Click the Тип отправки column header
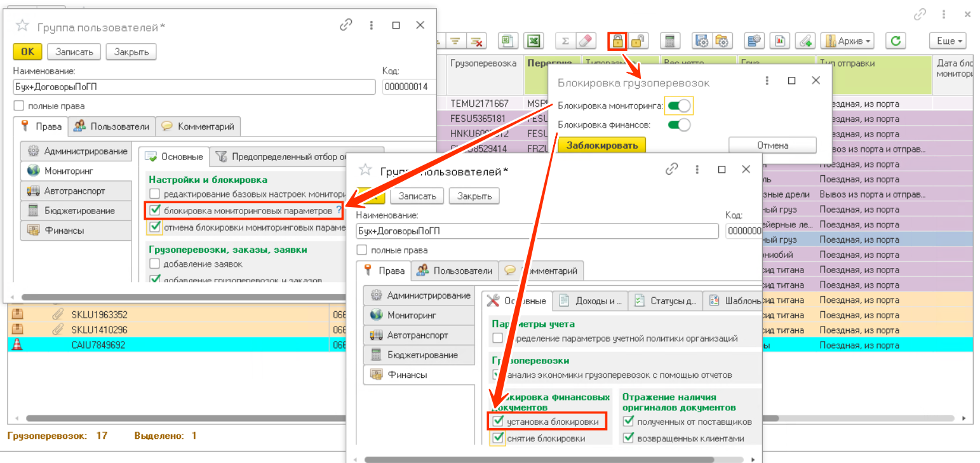The image size is (980, 463). (x=874, y=75)
